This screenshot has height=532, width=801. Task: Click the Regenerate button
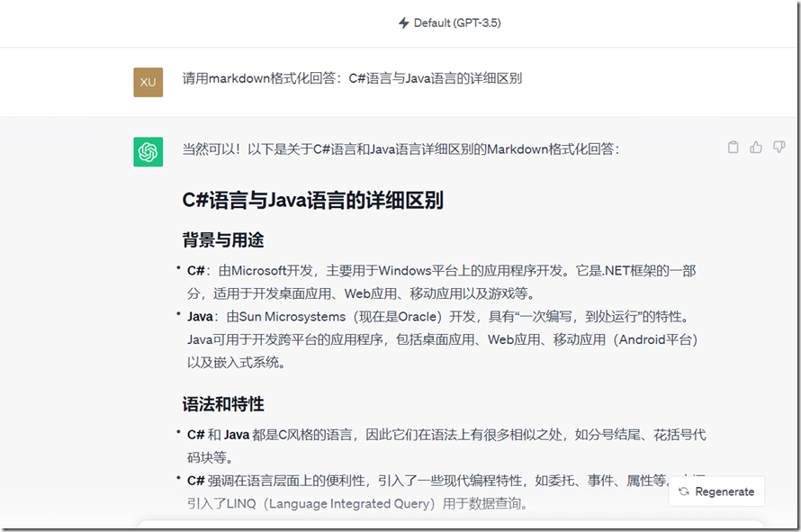(x=716, y=491)
